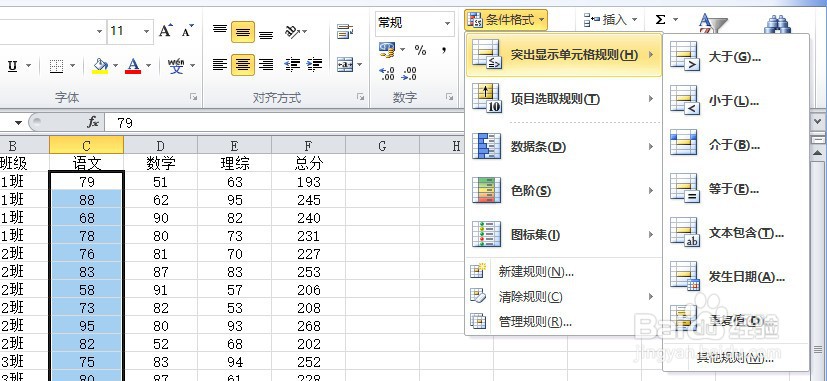This screenshot has width=827, height=381.
Task: Open the font size dropdown showing 11
Action: point(146,31)
